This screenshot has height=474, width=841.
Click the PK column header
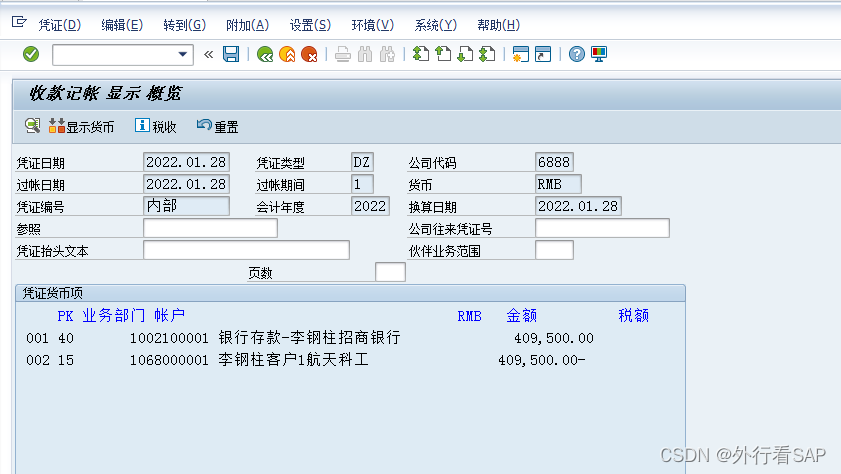(x=65, y=316)
